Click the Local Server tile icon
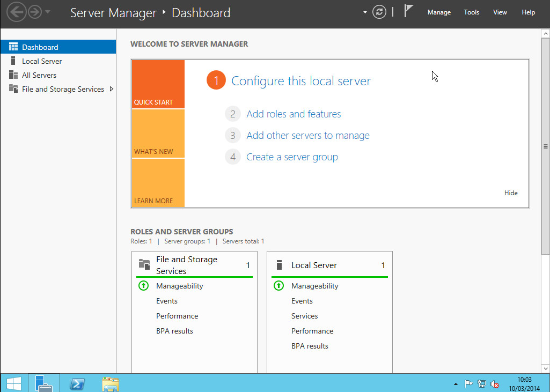This screenshot has width=550, height=392. point(279,265)
